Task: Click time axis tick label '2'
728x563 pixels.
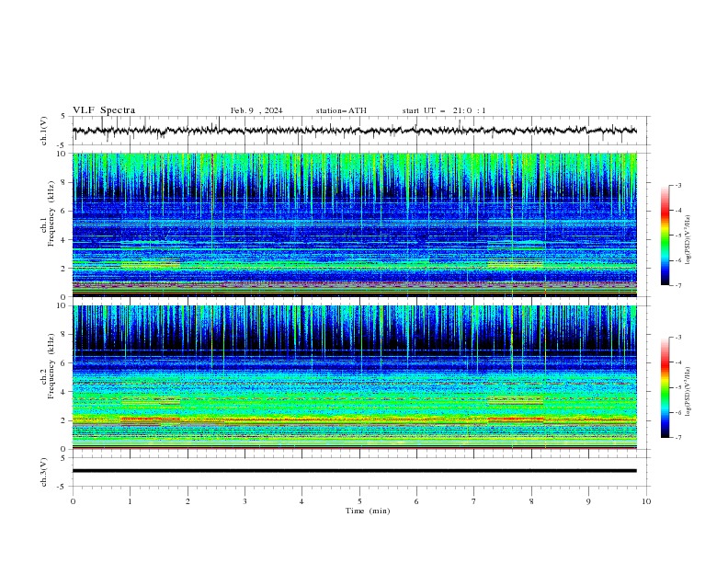Action: [188, 501]
